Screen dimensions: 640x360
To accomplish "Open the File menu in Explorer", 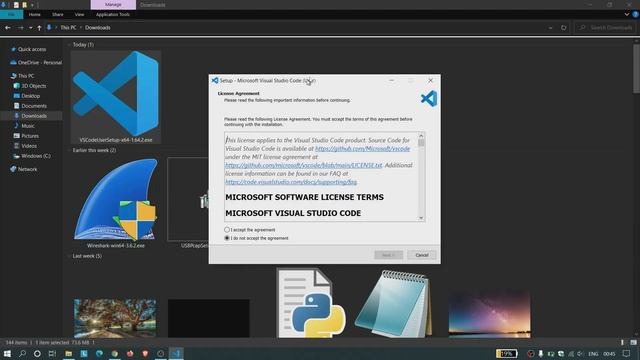I will pos(11,14).
